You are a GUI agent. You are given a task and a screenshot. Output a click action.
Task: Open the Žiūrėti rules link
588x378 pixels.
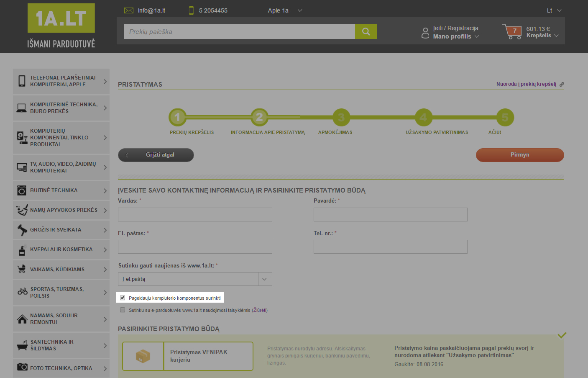pyautogui.click(x=260, y=310)
